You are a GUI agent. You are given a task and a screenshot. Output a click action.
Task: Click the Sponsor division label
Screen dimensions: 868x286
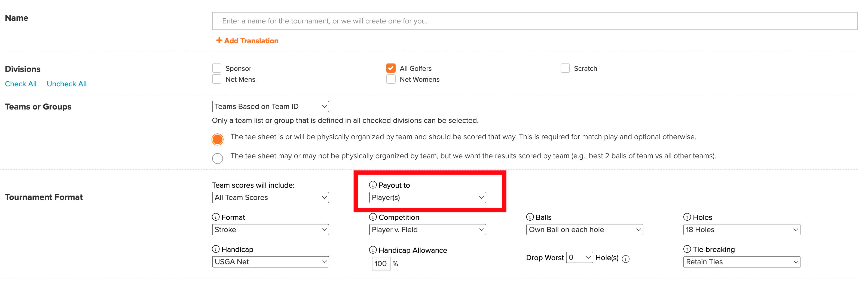coord(238,68)
